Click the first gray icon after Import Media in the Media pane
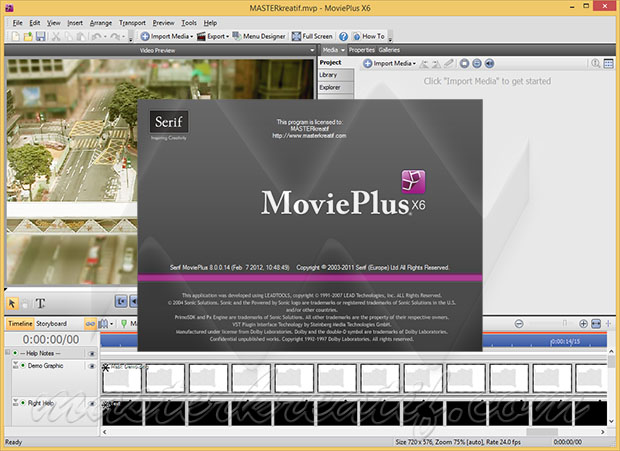This screenshot has height=451, width=620. click(424, 63)
